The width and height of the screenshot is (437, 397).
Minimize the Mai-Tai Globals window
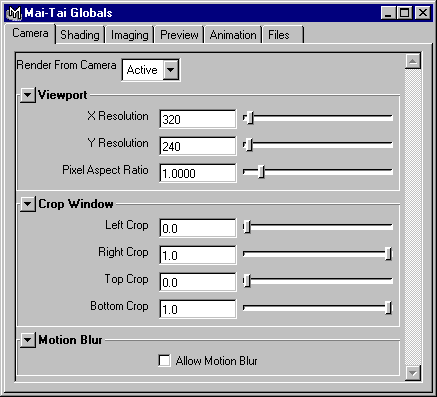(388, 13)
